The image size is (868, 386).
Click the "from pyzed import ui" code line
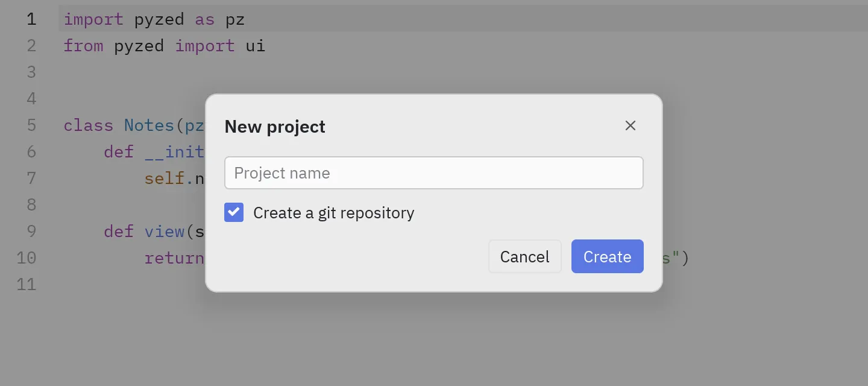tap(165, 46)
